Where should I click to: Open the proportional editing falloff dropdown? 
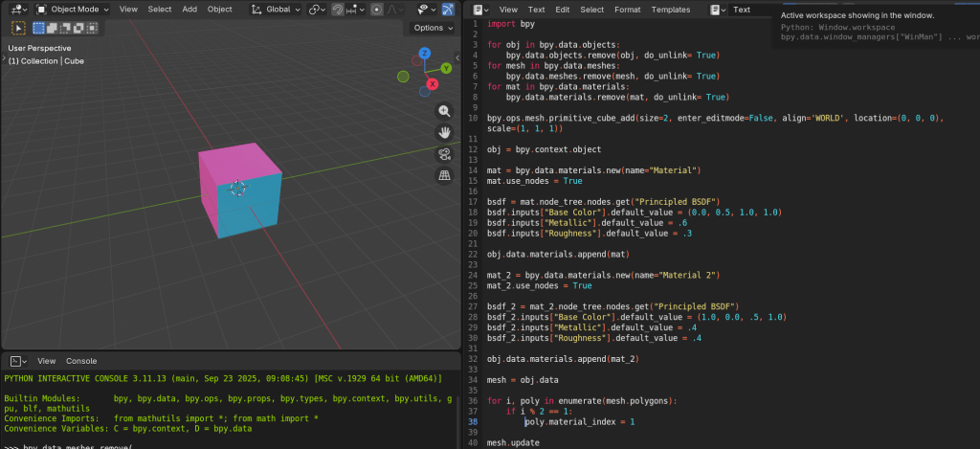[x=393, y=10]
